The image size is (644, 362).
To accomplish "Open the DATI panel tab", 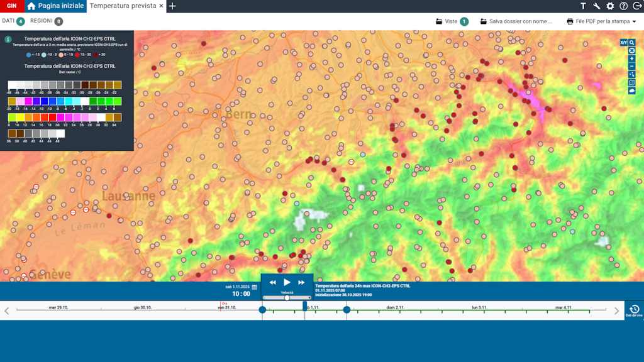I will [x=13, y=21].
